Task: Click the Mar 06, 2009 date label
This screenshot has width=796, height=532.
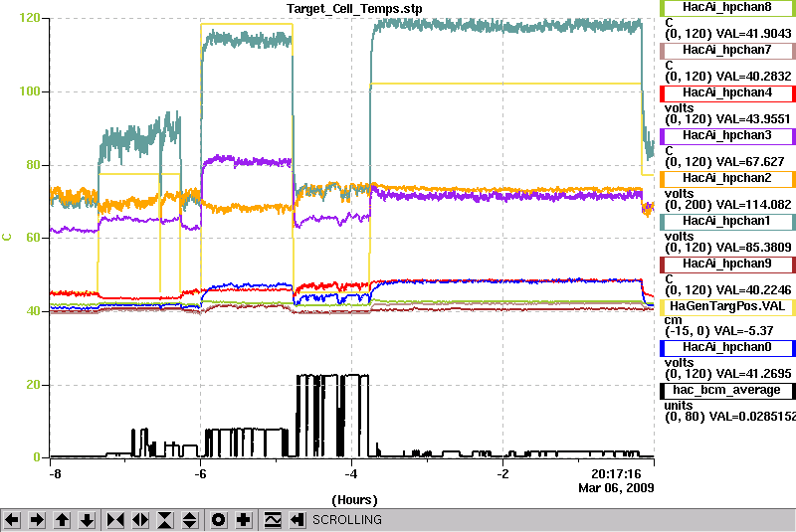Action: (616, 488)
